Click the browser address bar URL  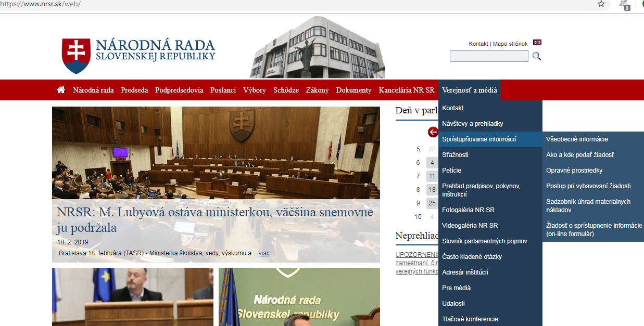[x=40, y=4]
